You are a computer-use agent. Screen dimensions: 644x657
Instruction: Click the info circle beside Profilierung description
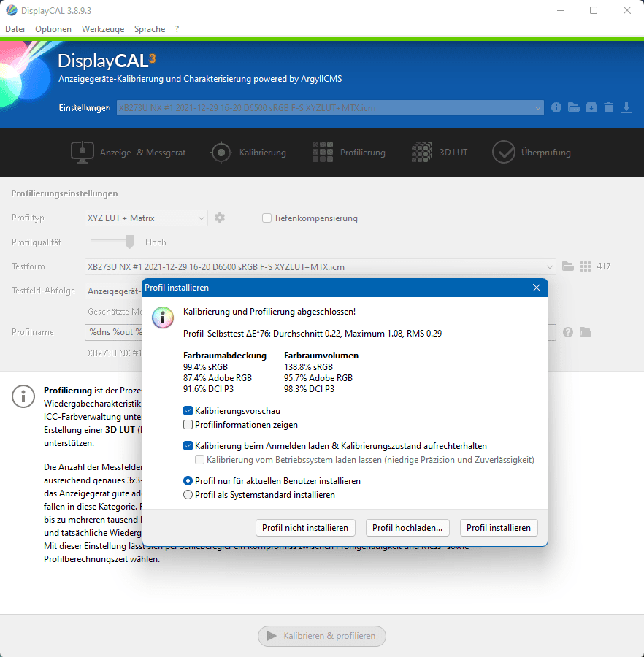point(23,396)
